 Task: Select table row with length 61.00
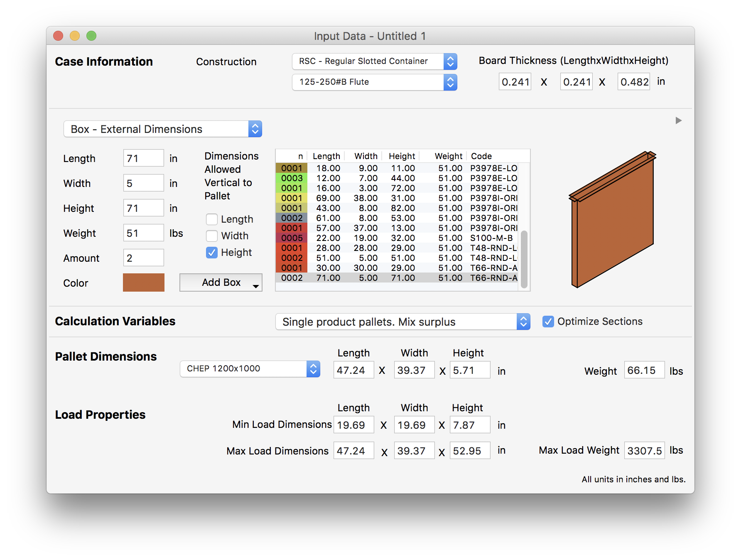coord(397,218)
